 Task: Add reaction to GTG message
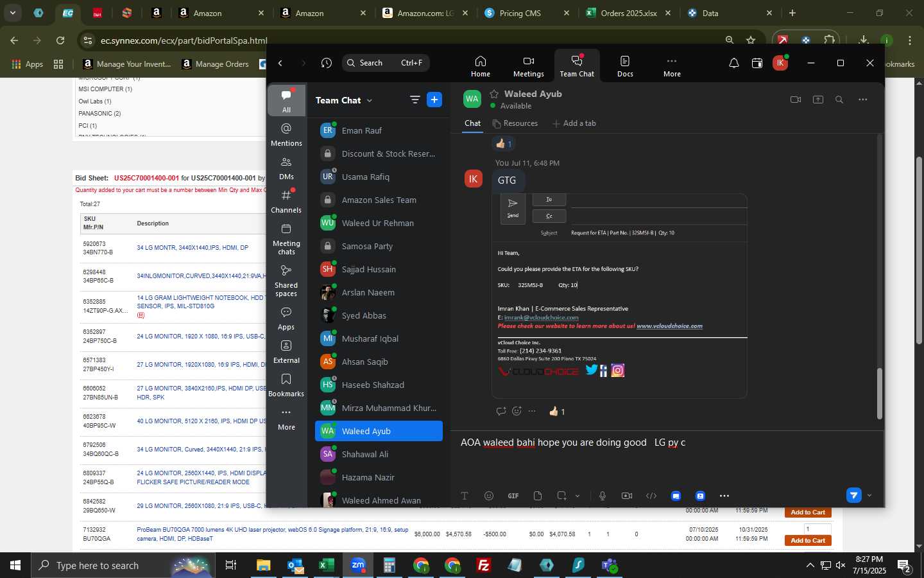click(517, 411)
